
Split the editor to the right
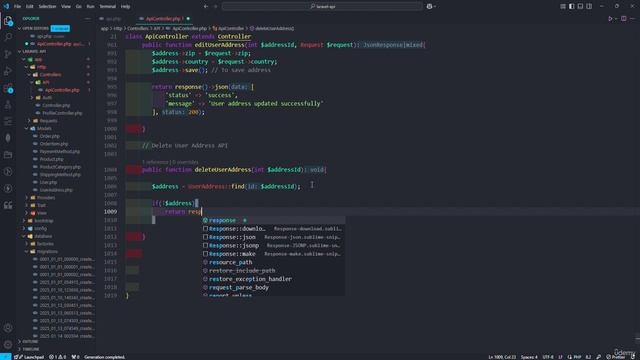(x=623, y=19)
